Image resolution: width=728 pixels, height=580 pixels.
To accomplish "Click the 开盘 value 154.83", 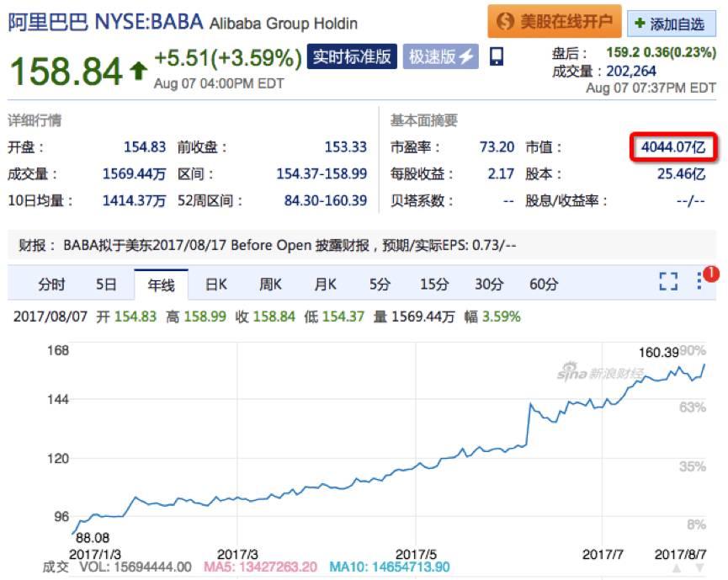I will click(x=145, y=147).
